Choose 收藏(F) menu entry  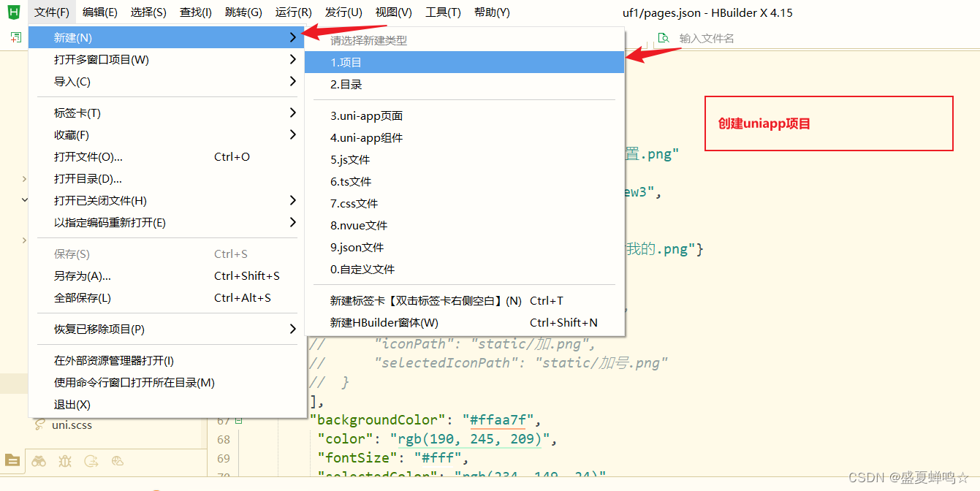(x=167, y=134)
